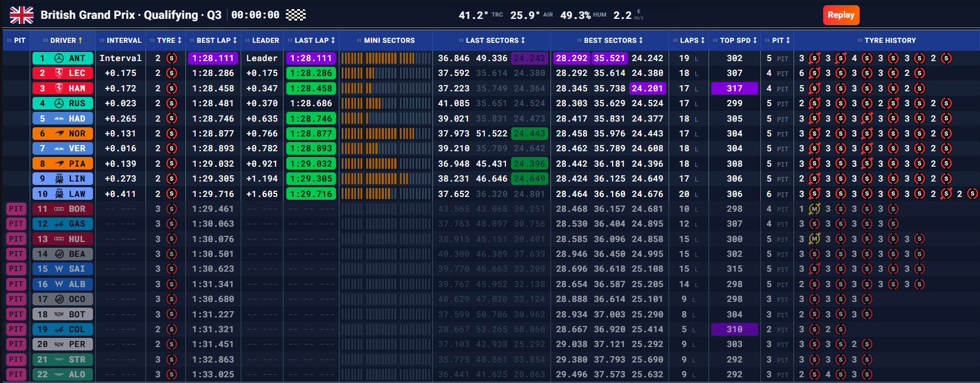The height and width of the screenshot is (383, 980).
Task: Sort by the DRIVER column header
Action: coord(63,41)
